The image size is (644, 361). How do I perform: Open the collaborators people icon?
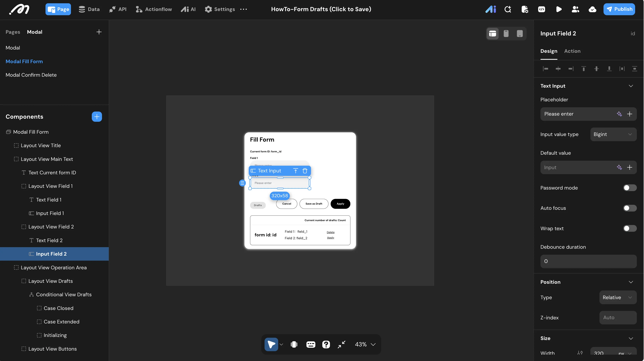[x=575, y=9]
